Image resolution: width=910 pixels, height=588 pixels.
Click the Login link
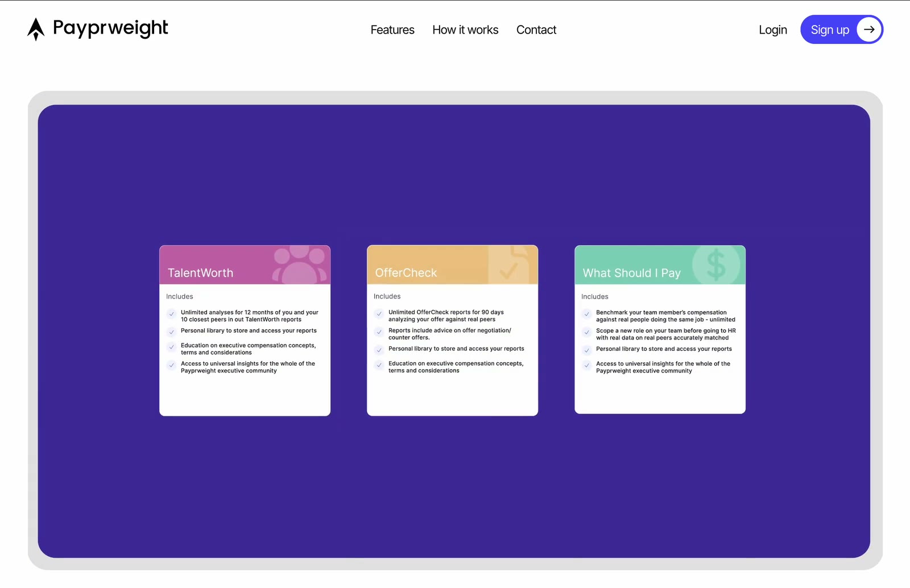coord(773,30)
